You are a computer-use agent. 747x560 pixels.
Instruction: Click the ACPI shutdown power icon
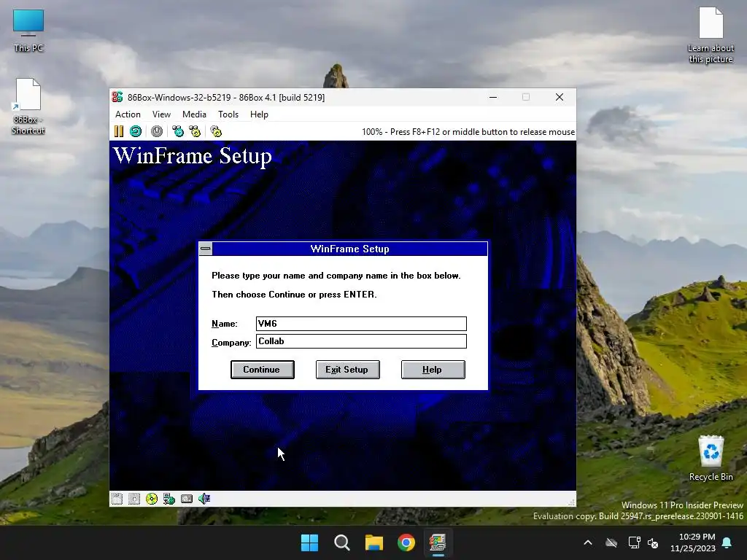click(x=157, y=131)
